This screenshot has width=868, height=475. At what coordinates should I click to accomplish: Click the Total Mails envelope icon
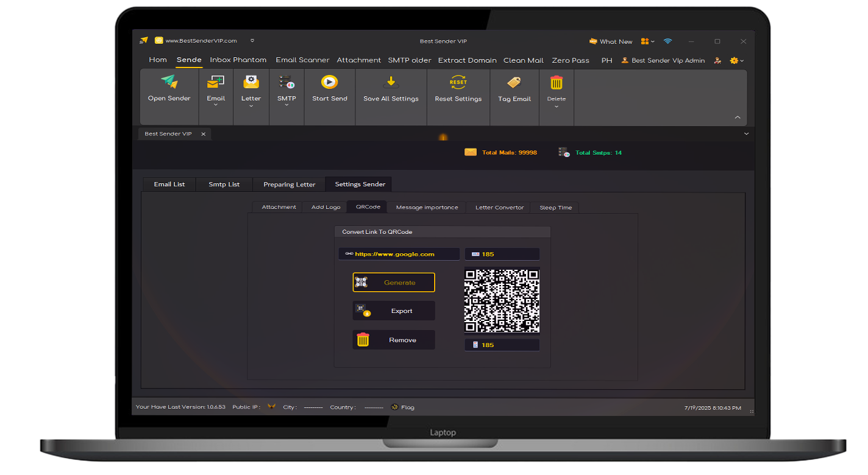coord(471,152)
